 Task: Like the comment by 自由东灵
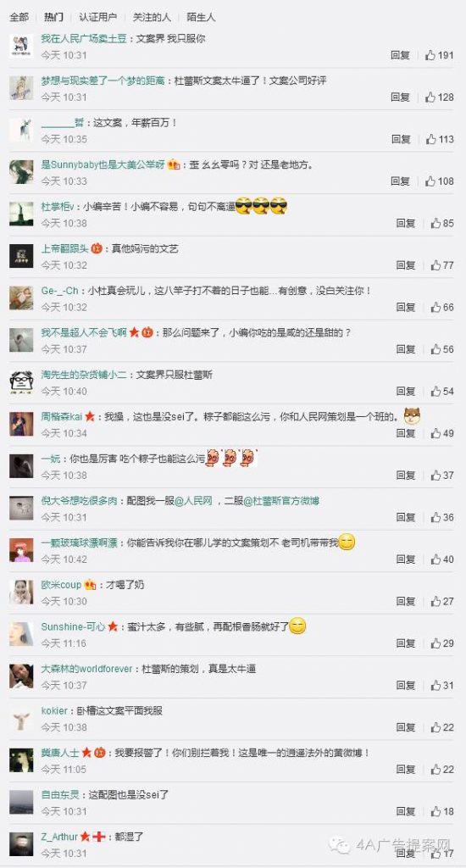pos(442,811)
